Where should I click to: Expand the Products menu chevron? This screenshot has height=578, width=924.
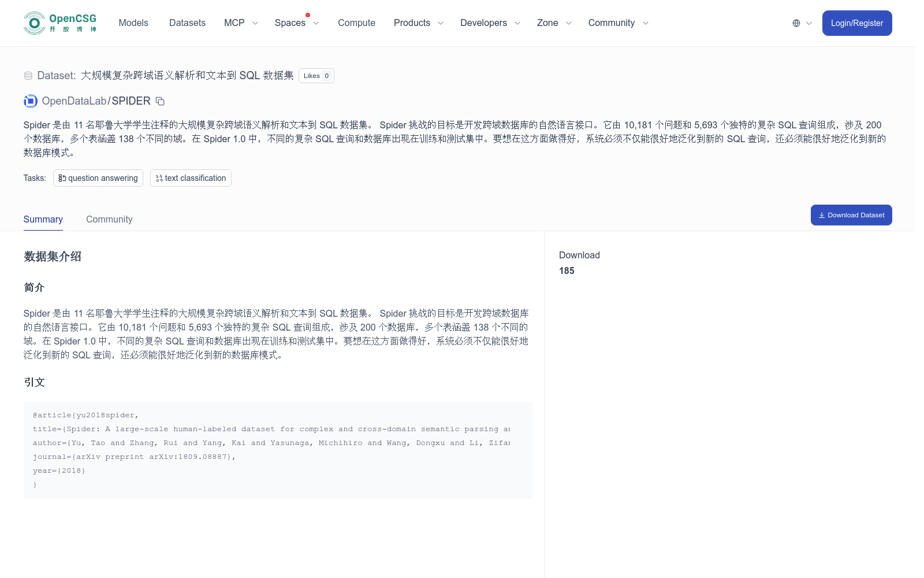[441, 23]
